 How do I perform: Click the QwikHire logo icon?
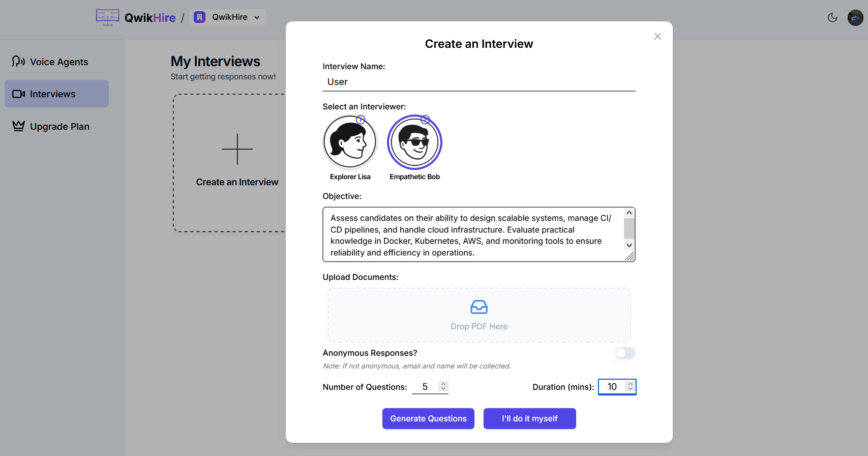pos(107,17)
